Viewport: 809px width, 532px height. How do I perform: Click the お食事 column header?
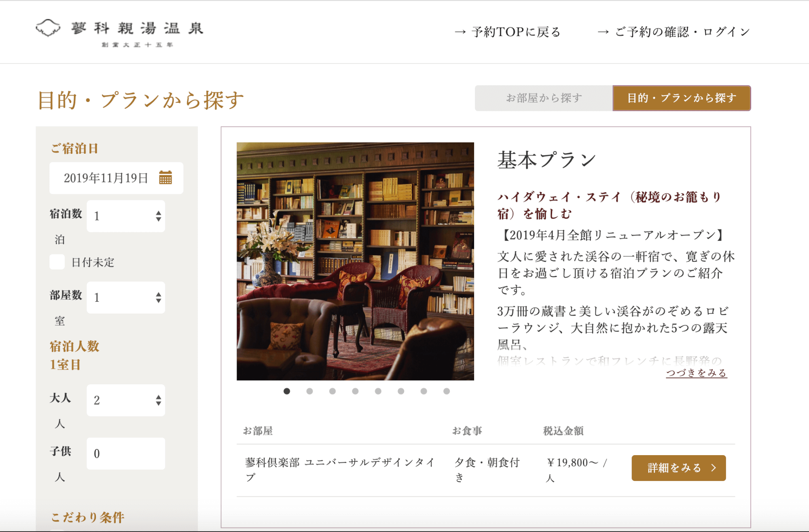[467, 431]
